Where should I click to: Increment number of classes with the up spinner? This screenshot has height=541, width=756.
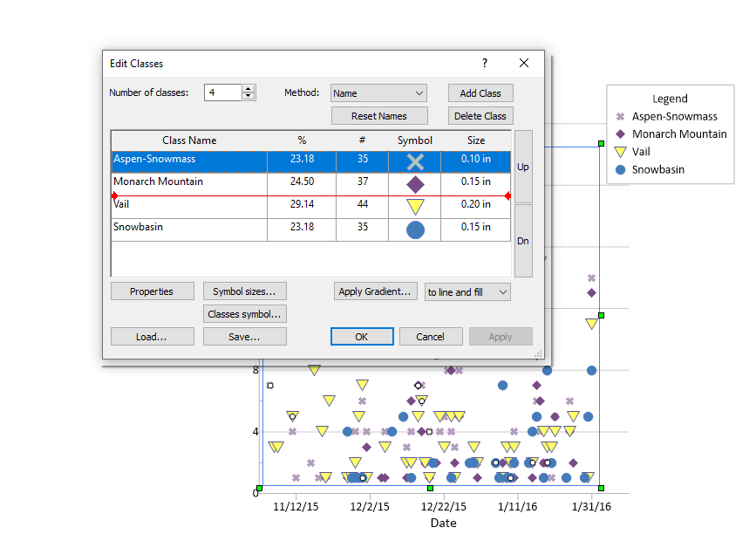coord(247,87)
